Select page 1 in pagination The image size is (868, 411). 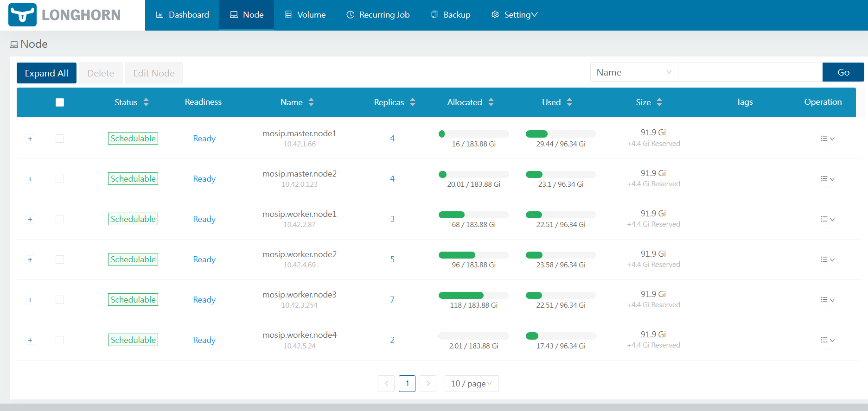407,384
